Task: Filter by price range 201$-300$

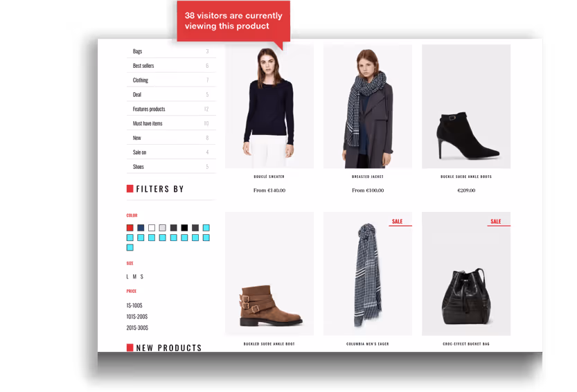Action: click(x=137, y=328)
